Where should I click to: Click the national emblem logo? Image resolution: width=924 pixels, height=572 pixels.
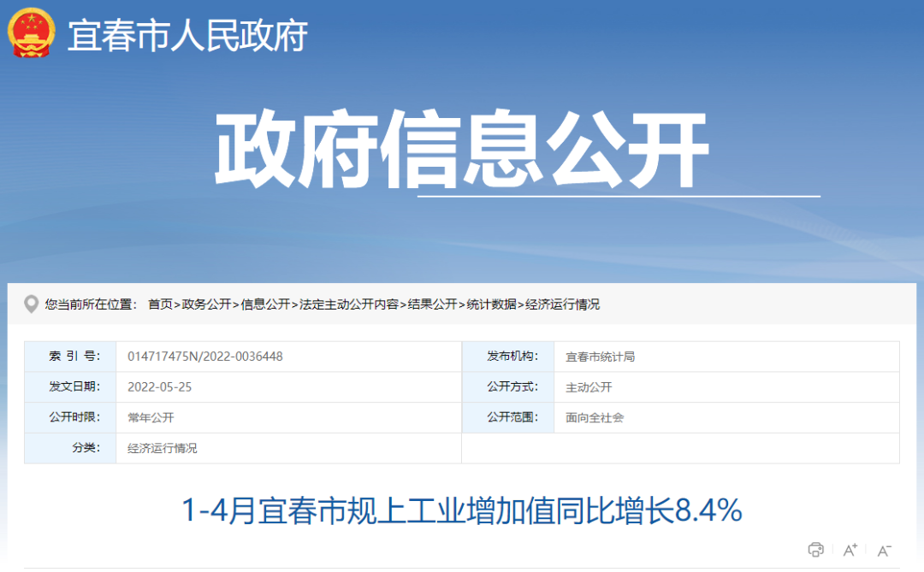31,34
